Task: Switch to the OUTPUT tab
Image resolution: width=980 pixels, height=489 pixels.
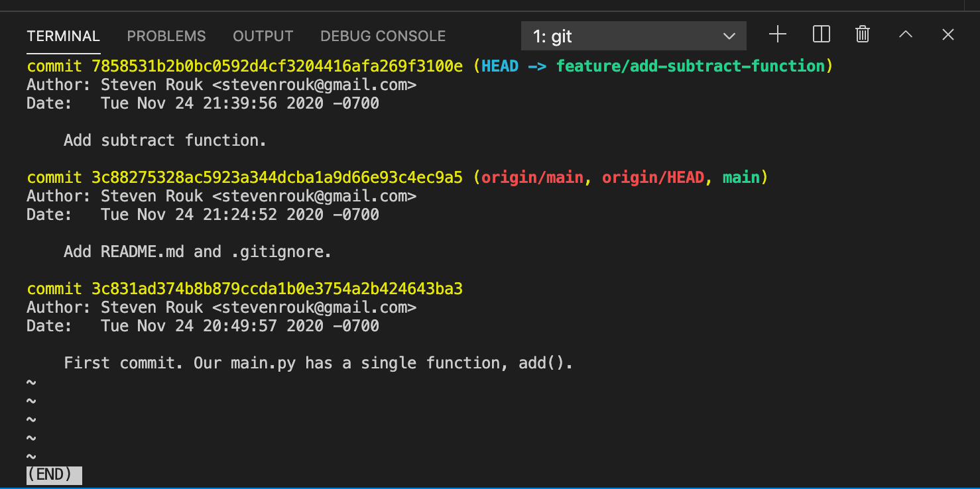Action: pyautogui.click(x=263, y=36)
